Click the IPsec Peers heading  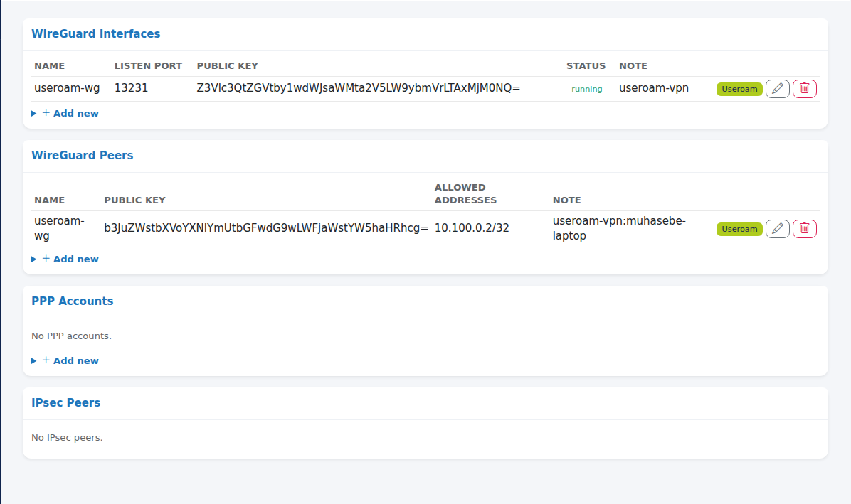(x=65, y=402)
